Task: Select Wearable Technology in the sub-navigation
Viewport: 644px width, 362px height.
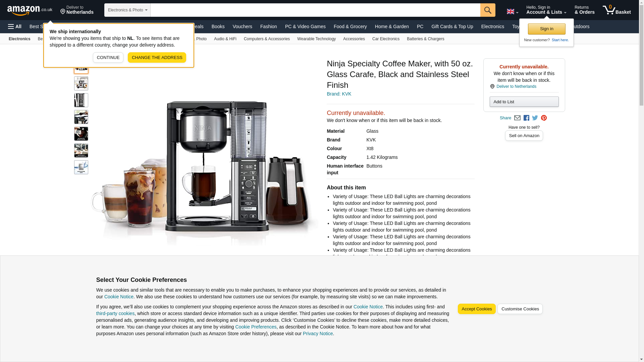Action: pyautogui.click(x=316, y=39)
